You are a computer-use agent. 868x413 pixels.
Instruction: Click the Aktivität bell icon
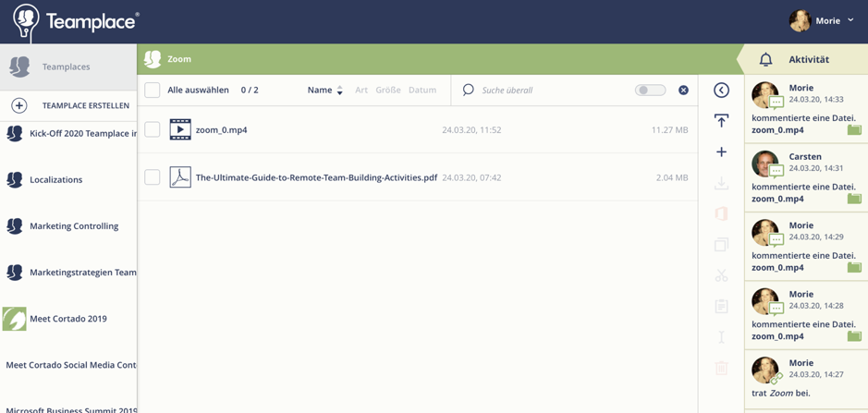[765, 59]
